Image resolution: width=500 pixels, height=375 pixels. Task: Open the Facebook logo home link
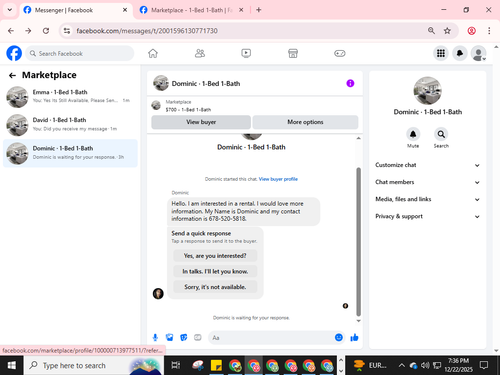tap(14, 53)
